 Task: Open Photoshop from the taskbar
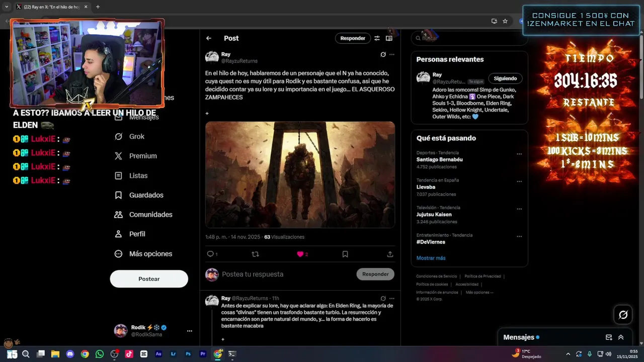[x=188, y=354]
